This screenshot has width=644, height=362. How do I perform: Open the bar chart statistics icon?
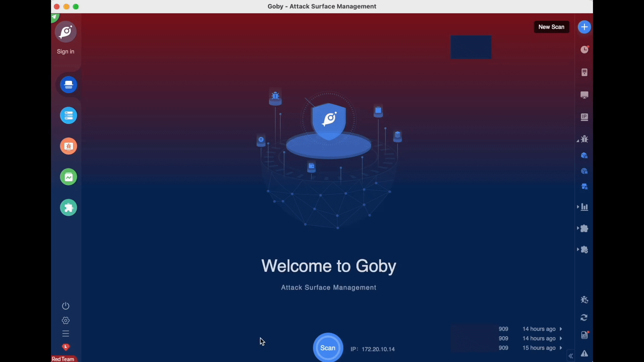[585, 207]
